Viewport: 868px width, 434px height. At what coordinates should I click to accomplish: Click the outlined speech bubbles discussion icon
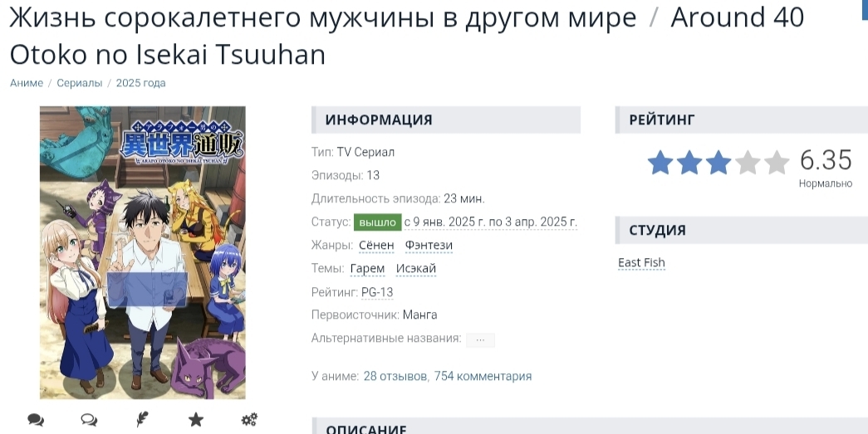(89, 420)
